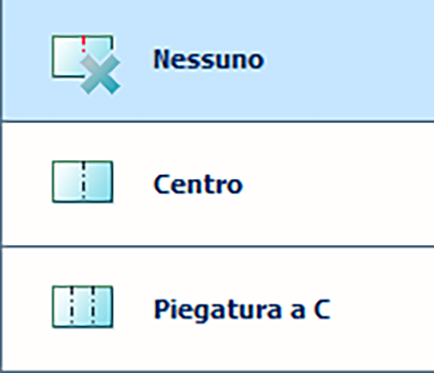This screenshot has height=373, width=434.
Task: Click the highlighted blue Nessuno row
Action: (218, 60)
